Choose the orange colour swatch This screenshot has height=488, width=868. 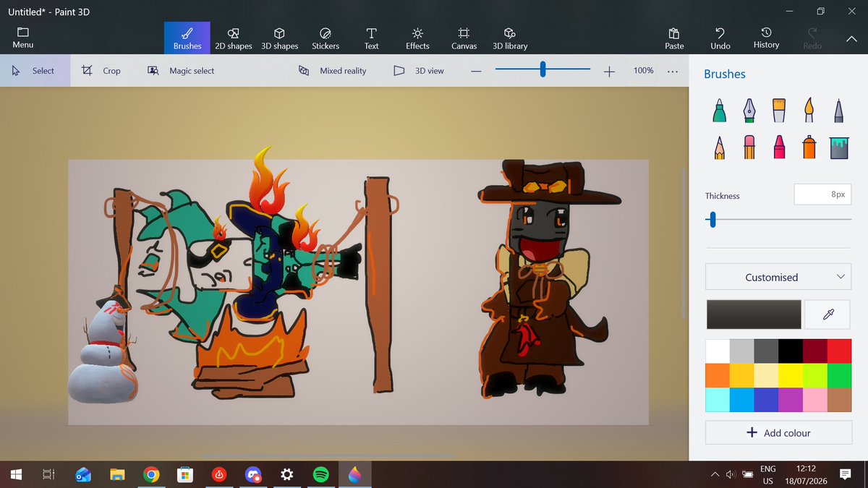[x=718, y=376]
